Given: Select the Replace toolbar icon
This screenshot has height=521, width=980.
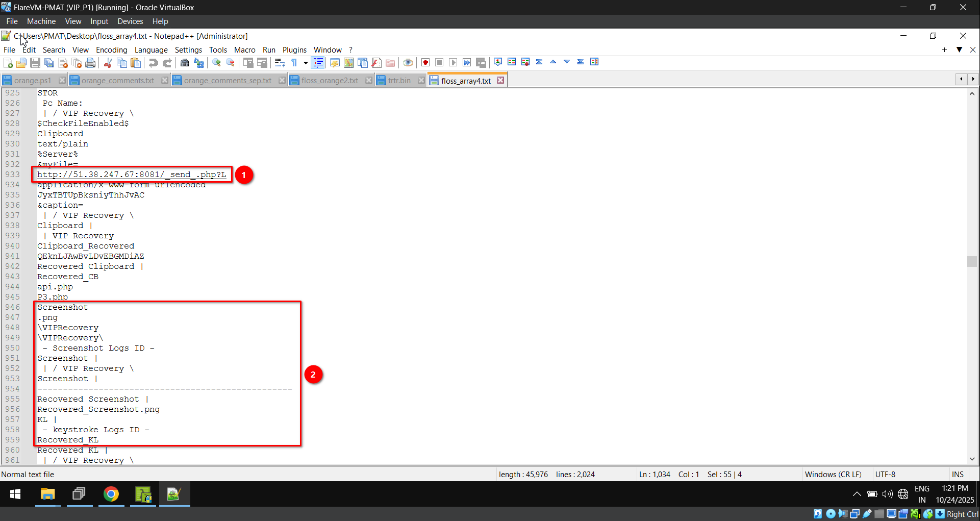Looking at the screenshot, I should [198, 62].
